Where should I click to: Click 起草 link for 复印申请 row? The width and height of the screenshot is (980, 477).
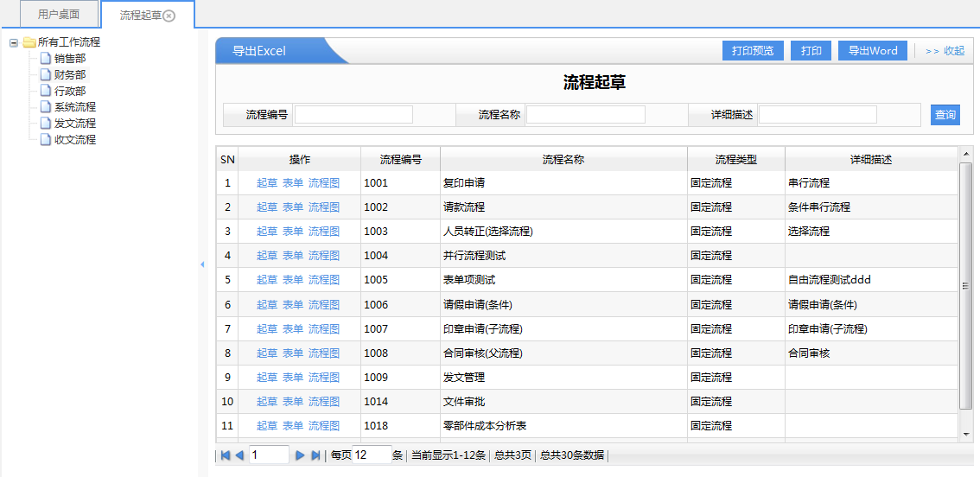coord(267,183)
